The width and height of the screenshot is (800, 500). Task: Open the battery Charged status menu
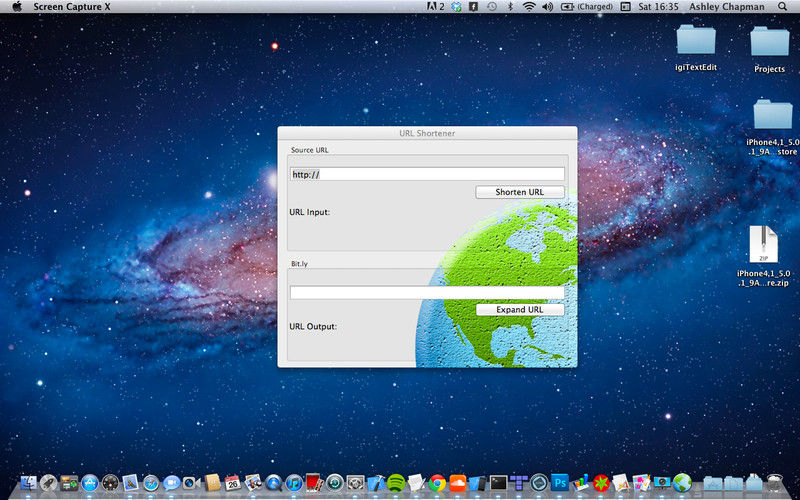tap(587, 7)
